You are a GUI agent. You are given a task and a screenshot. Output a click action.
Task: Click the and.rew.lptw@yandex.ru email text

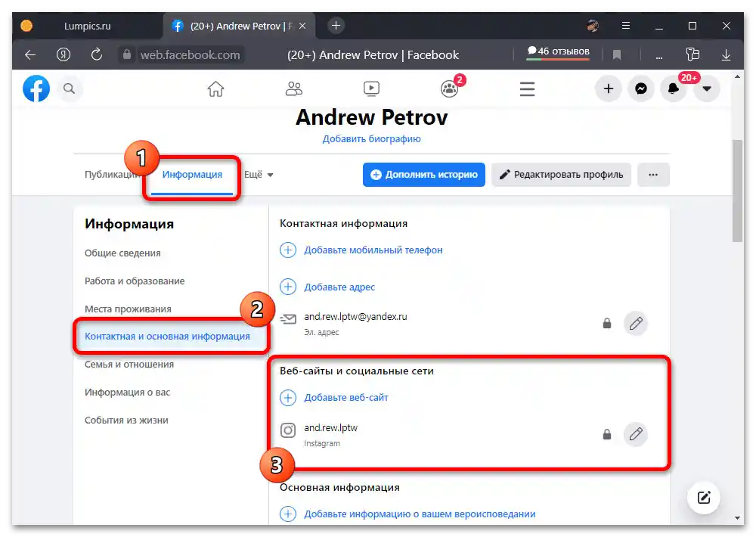pos(355,317)
